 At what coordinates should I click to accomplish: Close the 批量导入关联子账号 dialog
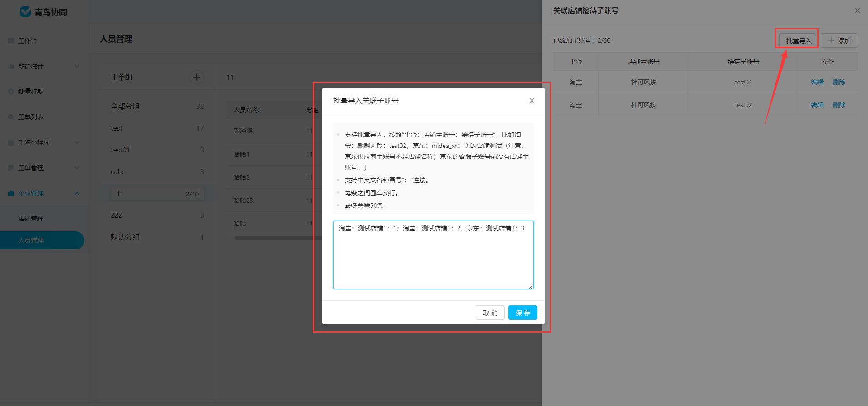click(x=532, y=101)
